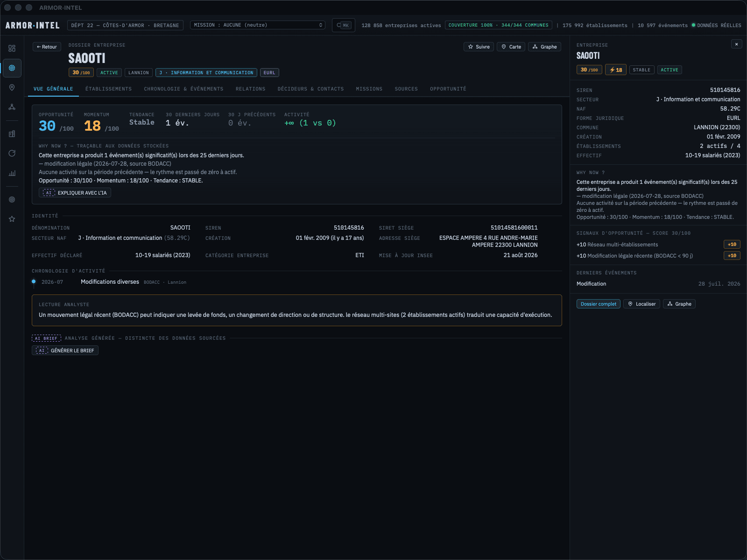This screenshot has height=560, width=747.
Task: Switch to the OPPORTUNITÉ tab
Action: pyautogui.click(x=448, y=89)
